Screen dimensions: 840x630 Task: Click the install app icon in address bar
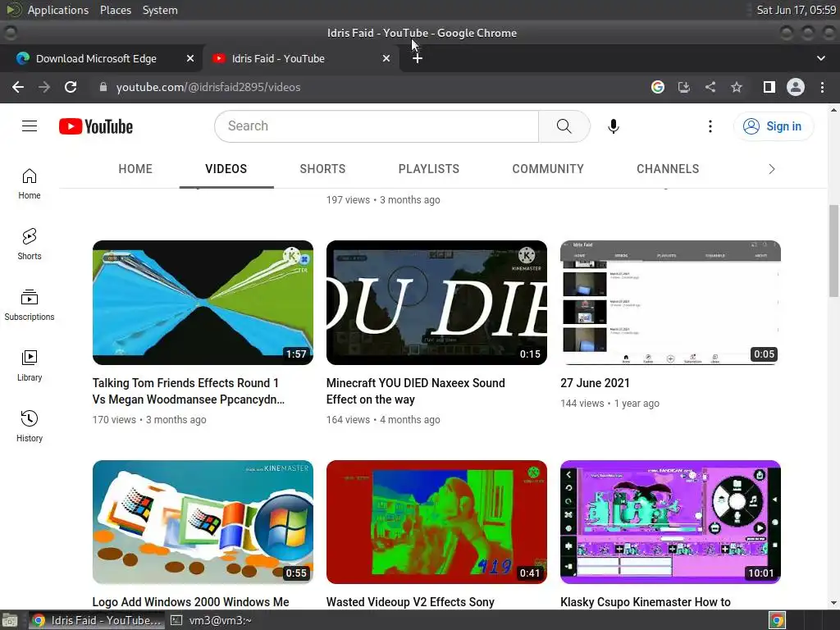[x=684, y=87]
